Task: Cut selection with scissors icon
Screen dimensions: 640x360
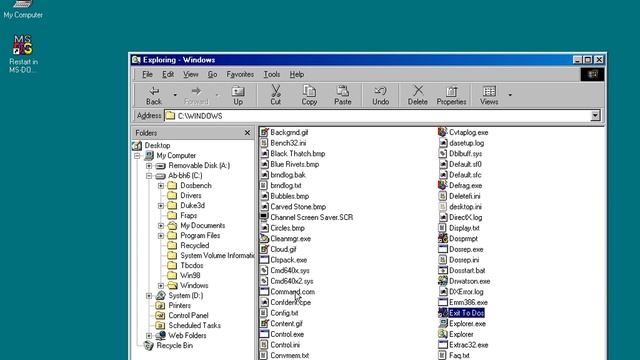Action: click(276, 96)
